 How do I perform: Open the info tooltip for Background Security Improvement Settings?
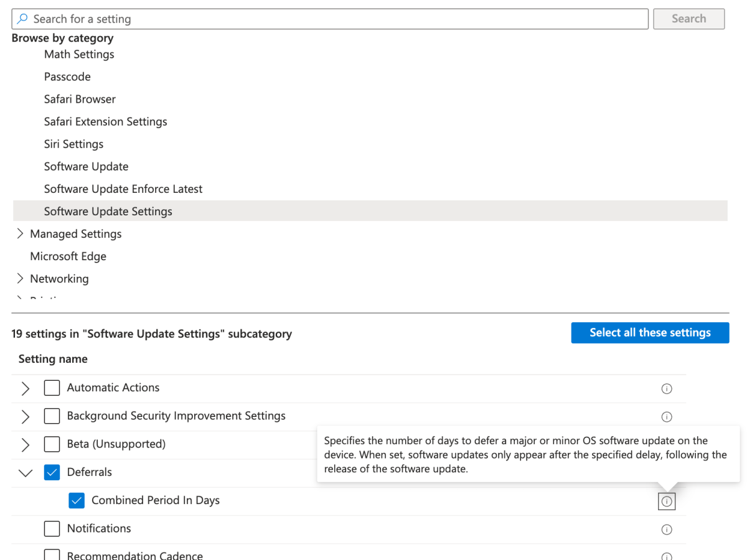(667, 416)
